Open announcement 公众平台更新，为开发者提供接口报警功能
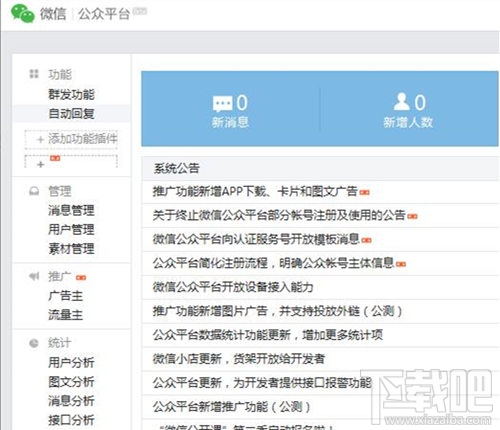 pos(262,383)
